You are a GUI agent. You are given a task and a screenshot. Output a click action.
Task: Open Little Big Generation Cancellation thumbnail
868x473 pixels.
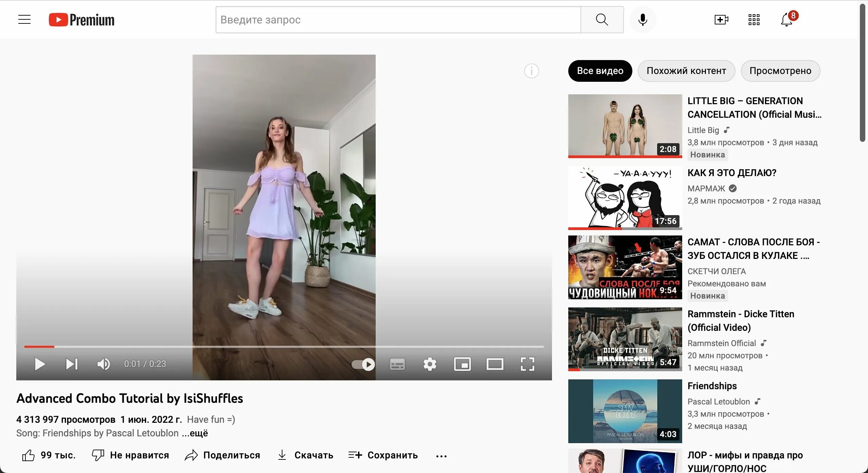click(x=625, y=126)
